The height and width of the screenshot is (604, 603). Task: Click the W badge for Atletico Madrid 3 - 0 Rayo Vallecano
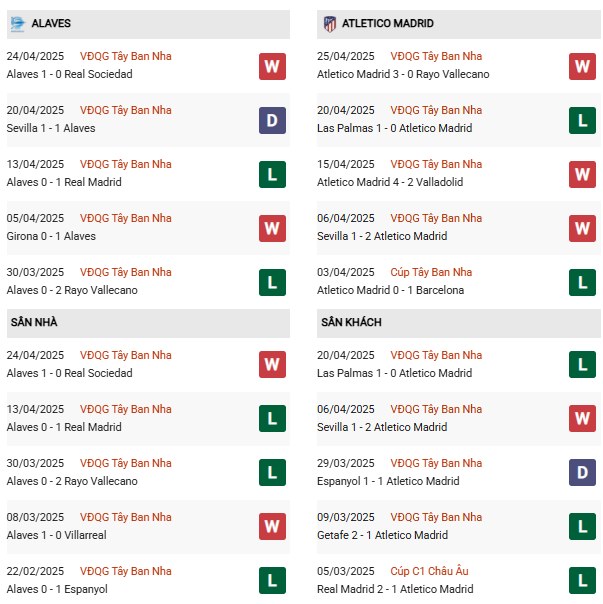pyautogui.click(x=582, y=66)
